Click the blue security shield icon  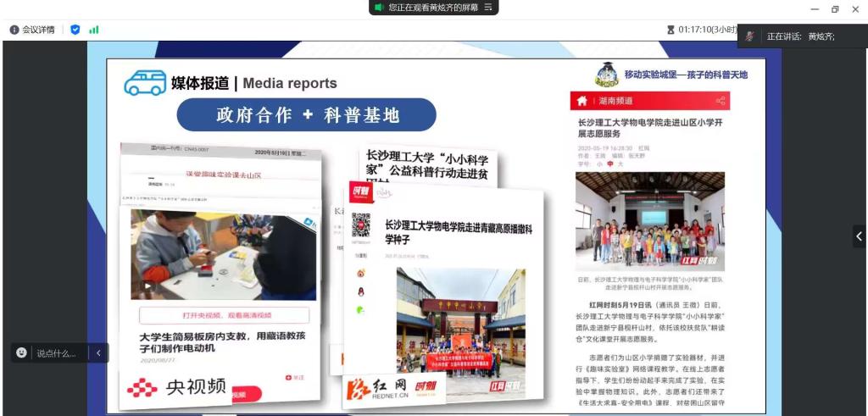click(x=75, y=30)
